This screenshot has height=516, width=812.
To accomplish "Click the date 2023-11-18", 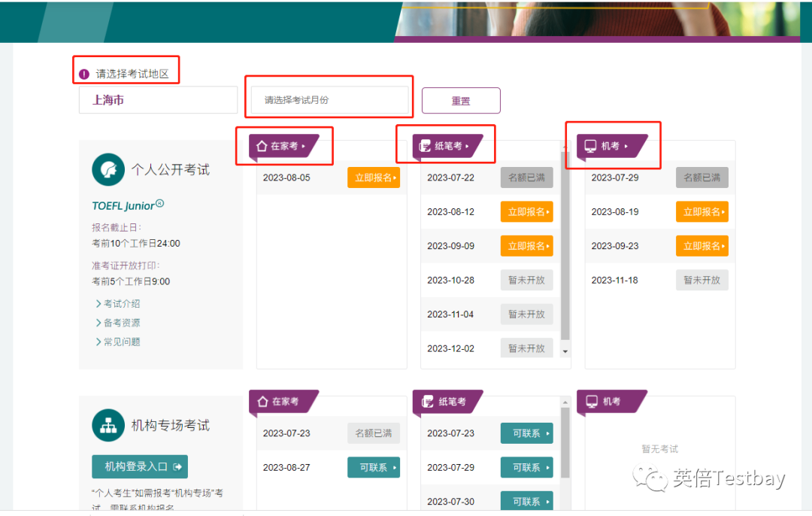I will click(615, 281).
